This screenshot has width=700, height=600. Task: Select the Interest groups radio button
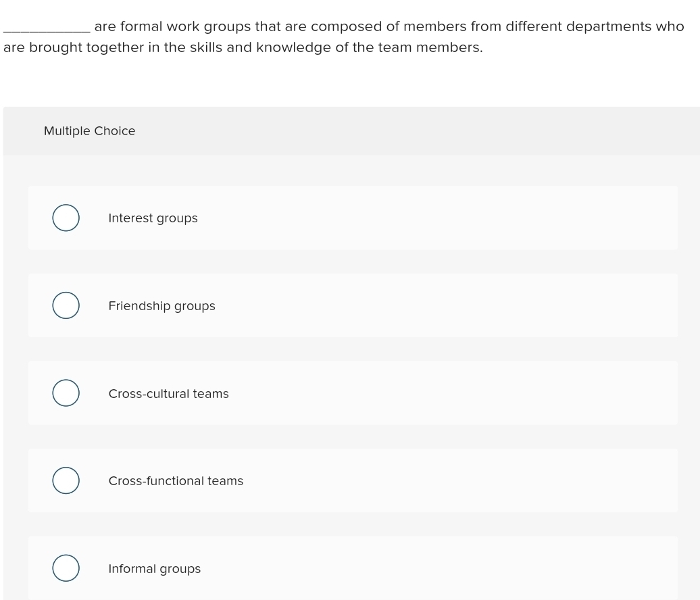(66, 218)
